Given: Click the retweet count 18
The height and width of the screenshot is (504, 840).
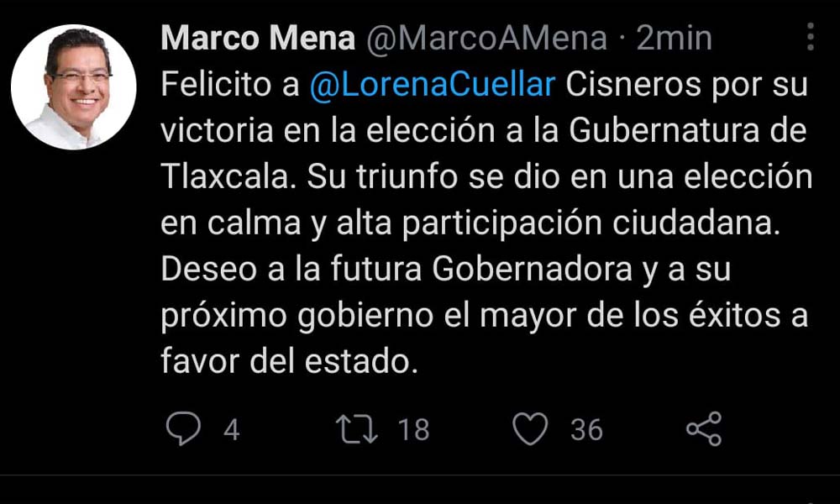Looking at the screenshot, I should tap(412, 430).
